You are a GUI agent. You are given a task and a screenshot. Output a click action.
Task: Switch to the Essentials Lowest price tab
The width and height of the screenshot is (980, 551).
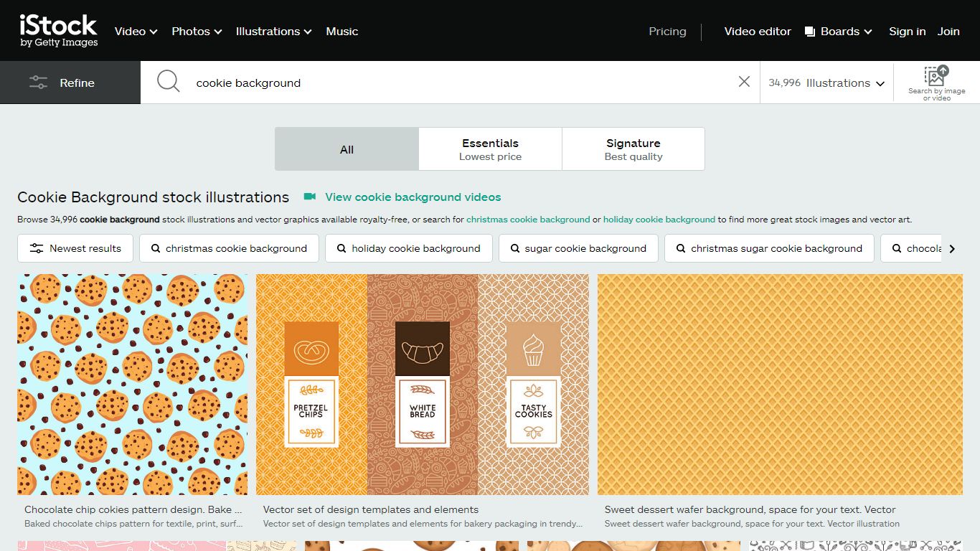[490, 149]
